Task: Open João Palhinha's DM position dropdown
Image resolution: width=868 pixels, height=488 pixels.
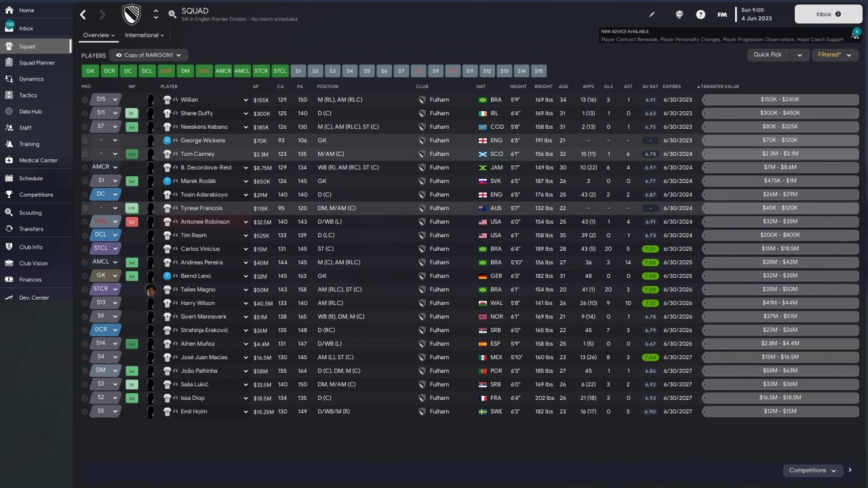Action: [x=105, y=371]
